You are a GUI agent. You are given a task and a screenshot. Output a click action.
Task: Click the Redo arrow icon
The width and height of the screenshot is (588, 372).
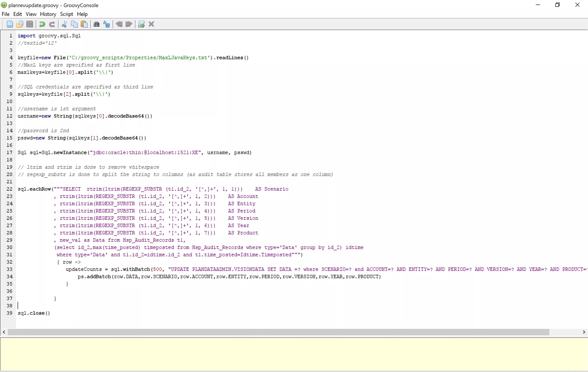pyautogui.click(x=52, y=24)
